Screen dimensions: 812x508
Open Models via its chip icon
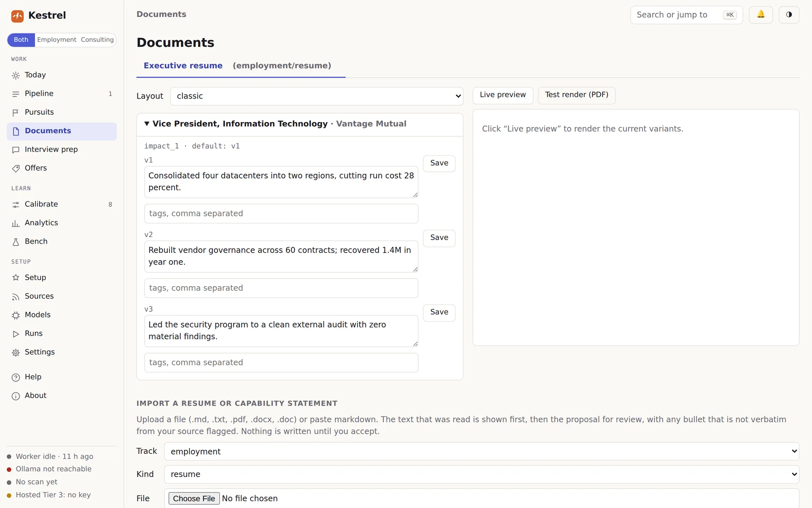16,315
